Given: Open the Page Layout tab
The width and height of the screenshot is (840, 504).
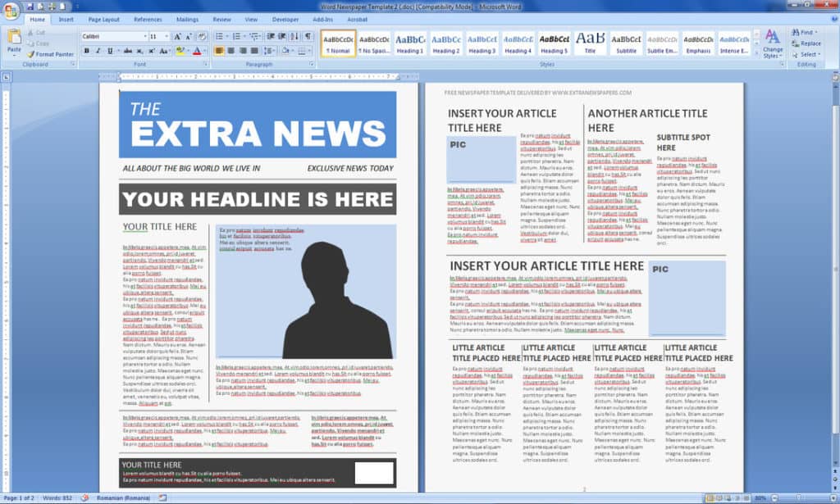Looking at the screenshot, I should tap(104, 20).
